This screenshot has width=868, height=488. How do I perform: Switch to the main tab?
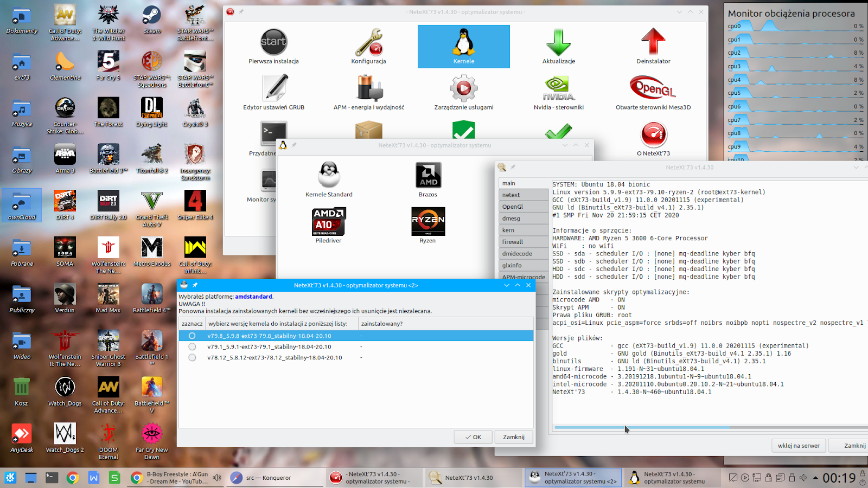(524, 183)
